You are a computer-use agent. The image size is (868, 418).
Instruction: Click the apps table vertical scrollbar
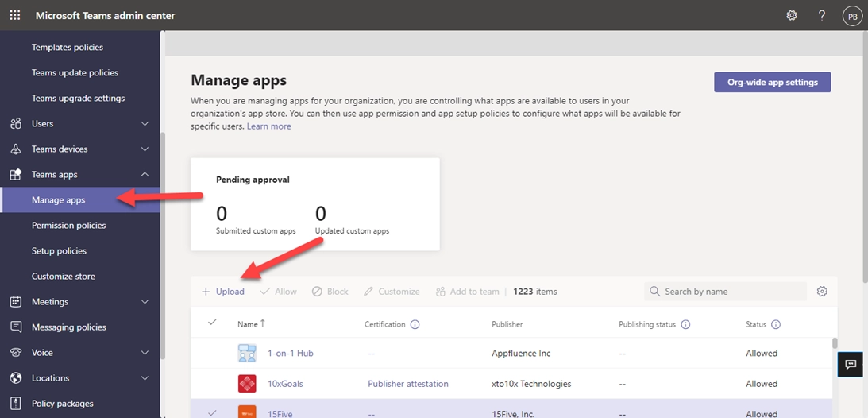point(835,343)
